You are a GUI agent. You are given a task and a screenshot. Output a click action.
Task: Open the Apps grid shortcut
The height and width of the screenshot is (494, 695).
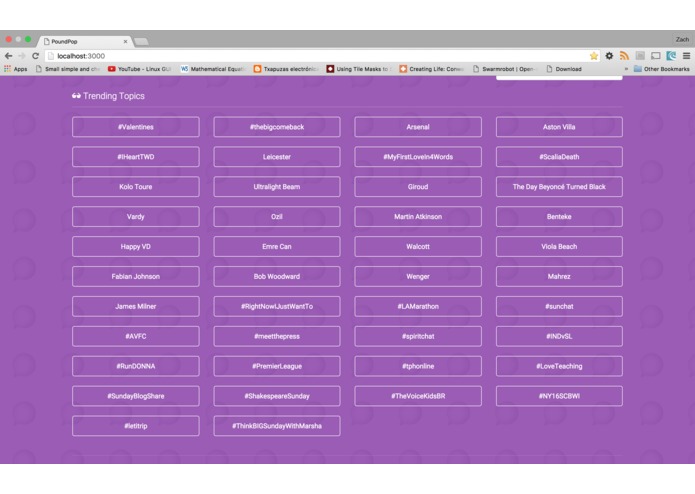click(16, 69)
